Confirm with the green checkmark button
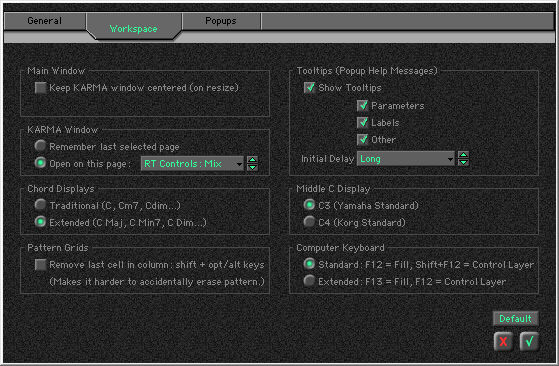The image size is (559, 366). pos(529,341)
